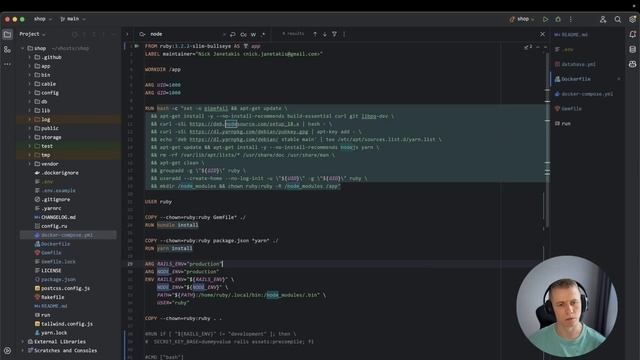Viewport: 640px width, 360px height.
Task: Open the Project tool window icon
Action: 7,34
